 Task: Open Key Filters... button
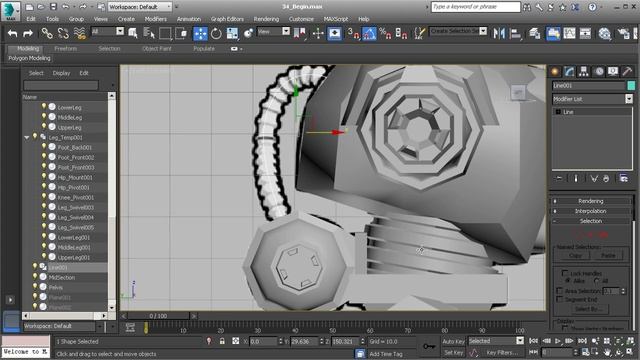(502, 352)
